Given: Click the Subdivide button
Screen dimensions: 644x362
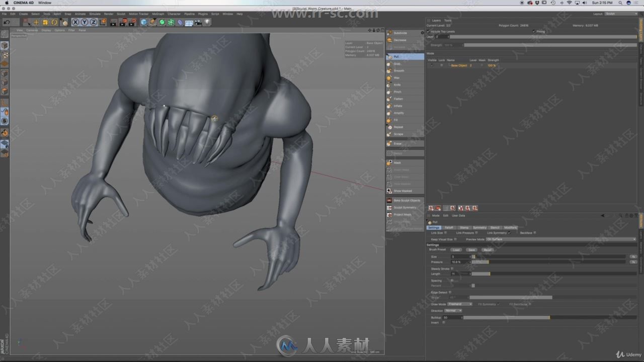Looking at the screenshot, I should point(405,33).
